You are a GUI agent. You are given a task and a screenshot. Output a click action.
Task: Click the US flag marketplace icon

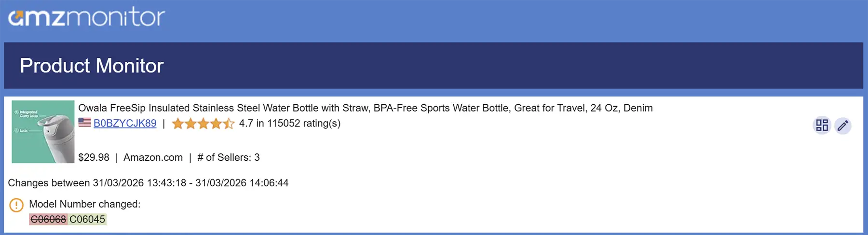point(84,123)
